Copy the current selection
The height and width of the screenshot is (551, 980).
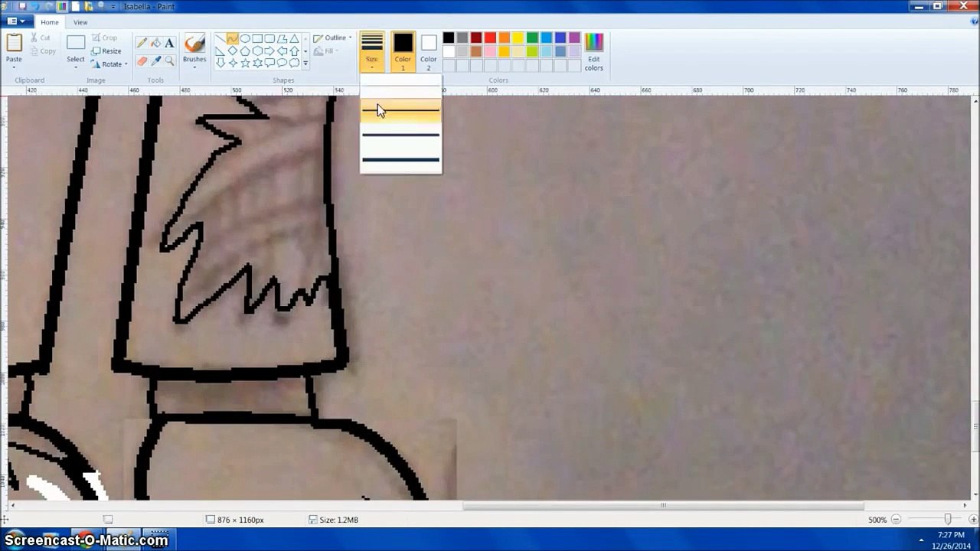[43, 51]
